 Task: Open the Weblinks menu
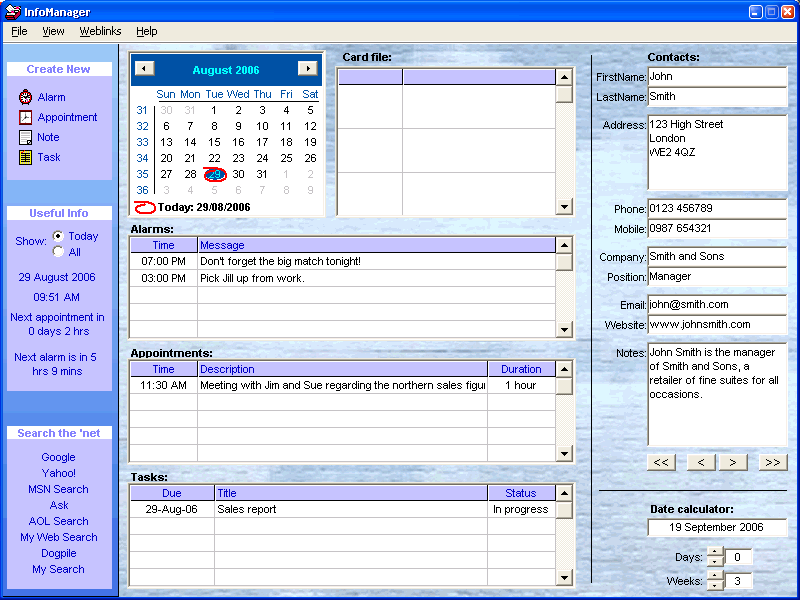pos(100,31)
